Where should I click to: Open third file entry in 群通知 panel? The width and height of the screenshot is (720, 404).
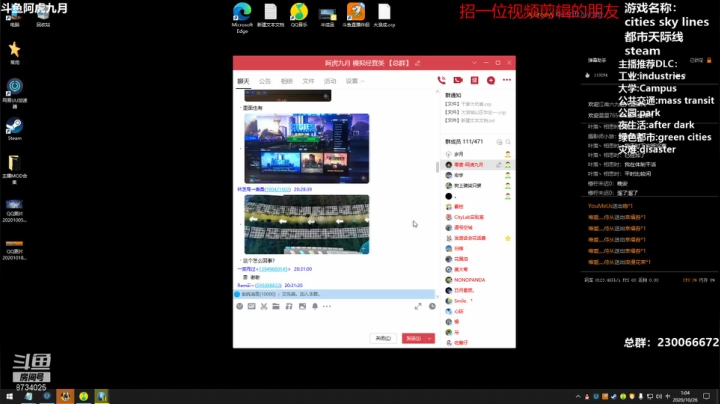[x=470, y=121]
